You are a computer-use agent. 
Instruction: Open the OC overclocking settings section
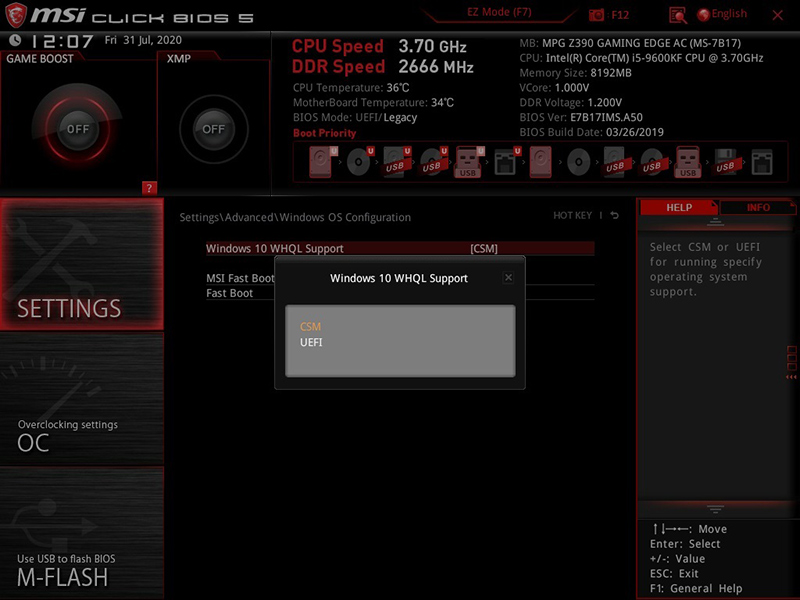click(x=81, y=435)
